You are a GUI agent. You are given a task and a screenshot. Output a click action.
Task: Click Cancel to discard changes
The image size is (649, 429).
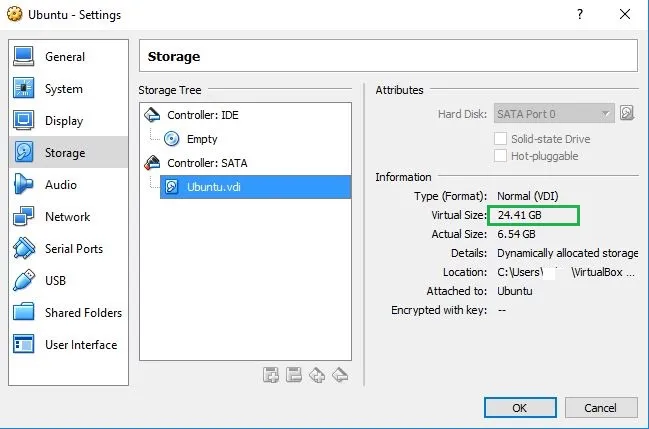tap(601, 408)
